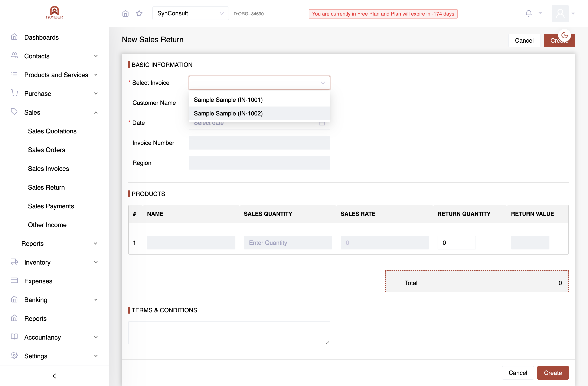Click Contacts sidebar icon
This screenshot has height=386, width=588.
click(x=14, y=56)
